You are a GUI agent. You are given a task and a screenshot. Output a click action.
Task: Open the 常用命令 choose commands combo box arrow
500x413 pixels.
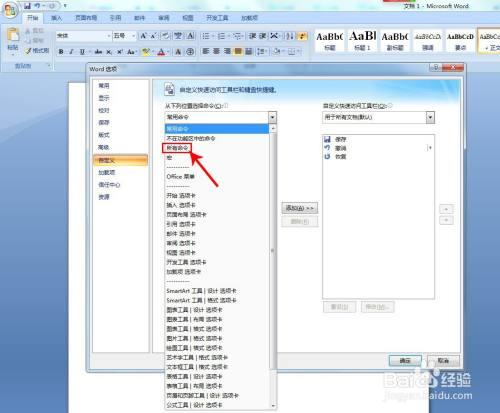272,117
